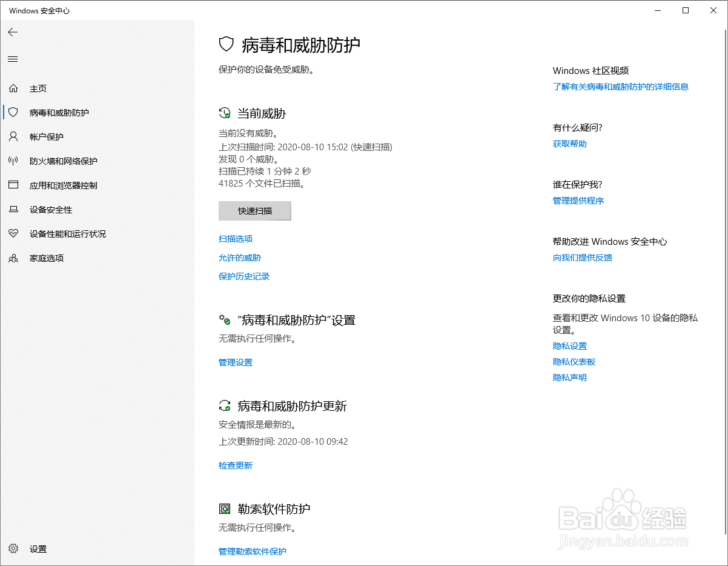Click the wireless icon for 防火墙和网络保护
This screenshot has height=566, width=728.
(13, 161)
